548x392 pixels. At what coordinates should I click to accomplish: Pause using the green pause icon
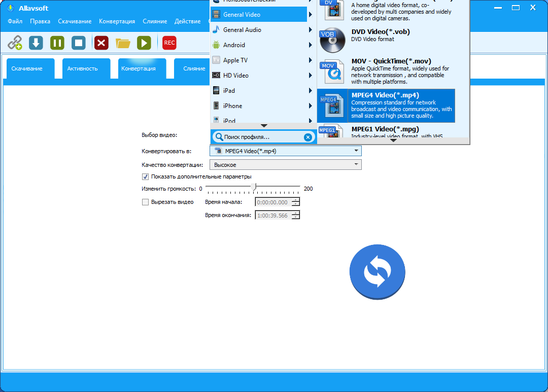57,43
